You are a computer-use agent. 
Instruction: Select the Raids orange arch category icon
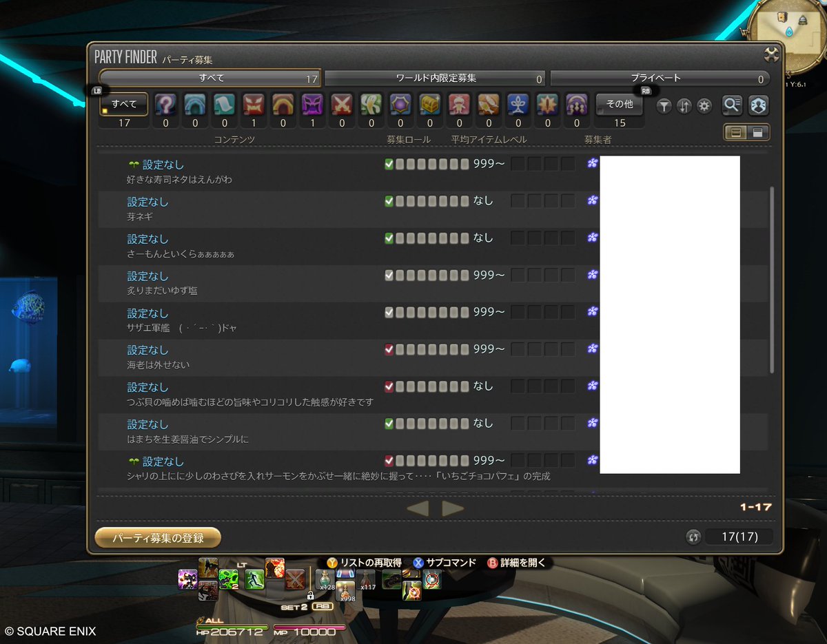point(283,105)
